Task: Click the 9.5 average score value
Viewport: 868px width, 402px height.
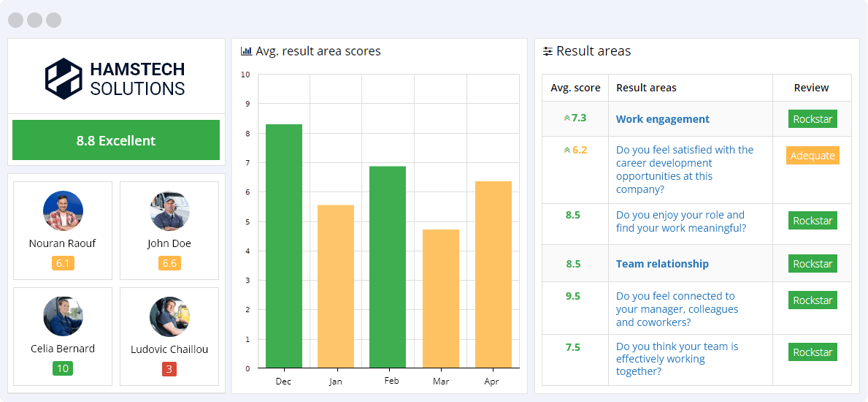Action: [x=573, y=296]
